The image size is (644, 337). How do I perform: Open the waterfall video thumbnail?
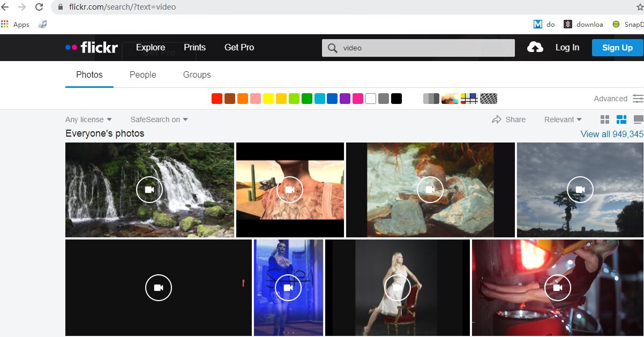(x=149, y=190)
